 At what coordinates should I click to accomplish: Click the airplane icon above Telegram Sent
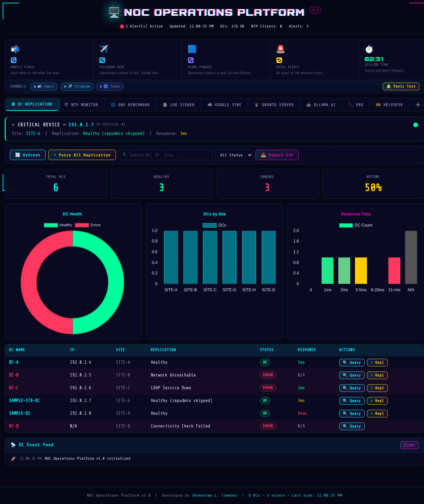click(x=104, y=49)
